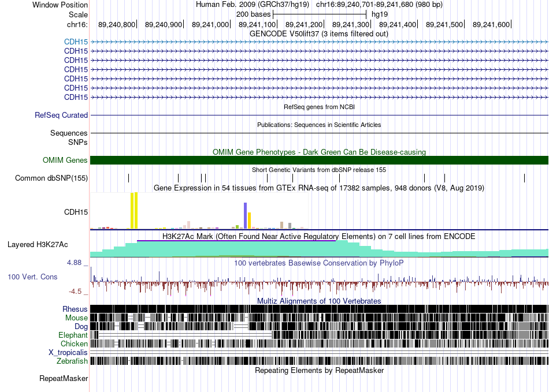
Task: Click the light blue CDH15 transcript label
Action: 76,42
